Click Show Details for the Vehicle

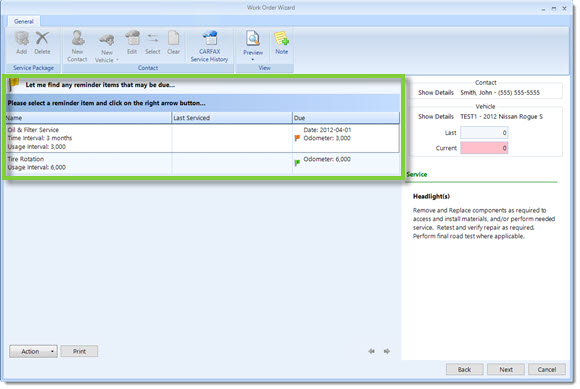point(436,116)
